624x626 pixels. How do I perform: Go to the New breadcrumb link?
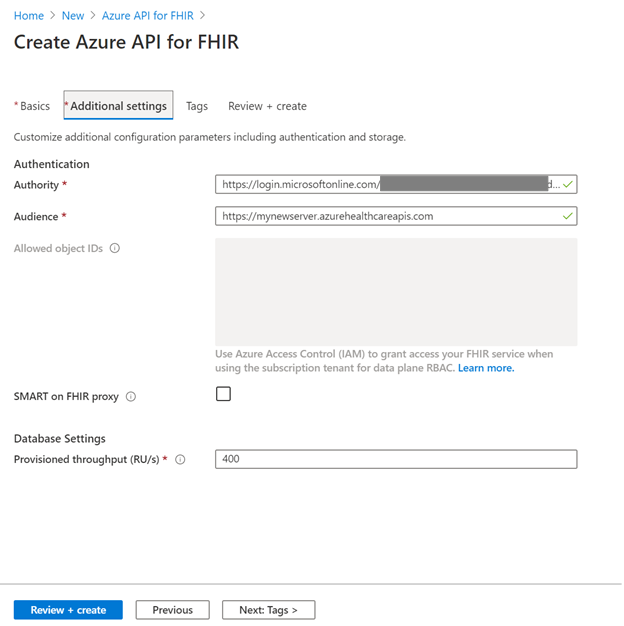pos(73,16)
